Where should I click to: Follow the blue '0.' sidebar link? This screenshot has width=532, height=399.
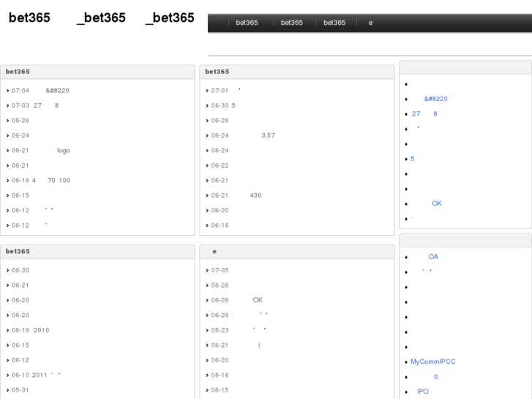[x=436, y=376]
